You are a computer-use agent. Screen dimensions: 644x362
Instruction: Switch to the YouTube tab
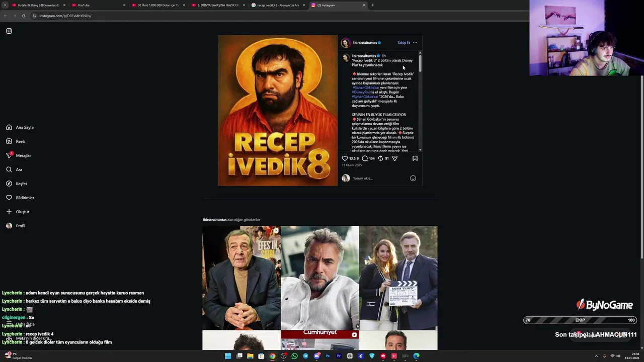pyautogui.click(x=98, y=5)
